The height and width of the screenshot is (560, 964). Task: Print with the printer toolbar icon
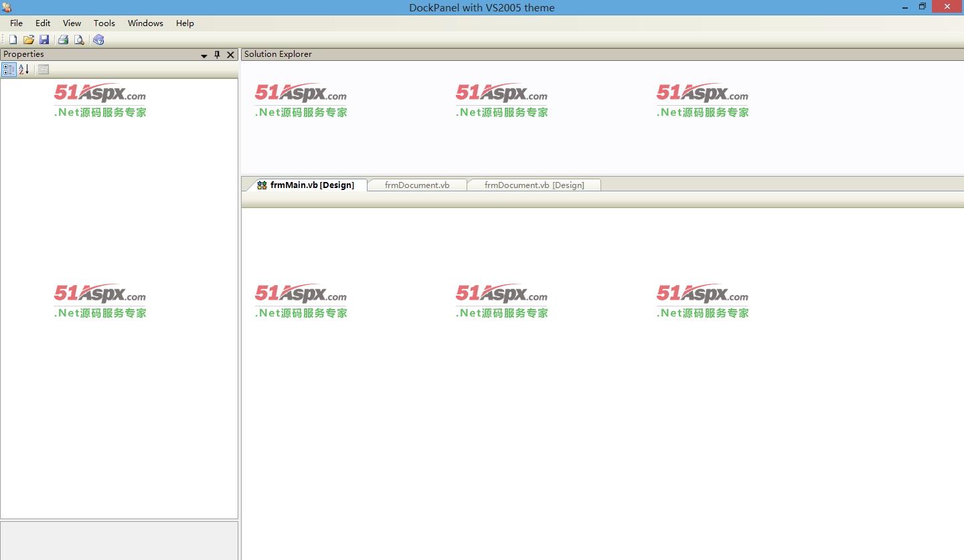click(x=64, y=39)
